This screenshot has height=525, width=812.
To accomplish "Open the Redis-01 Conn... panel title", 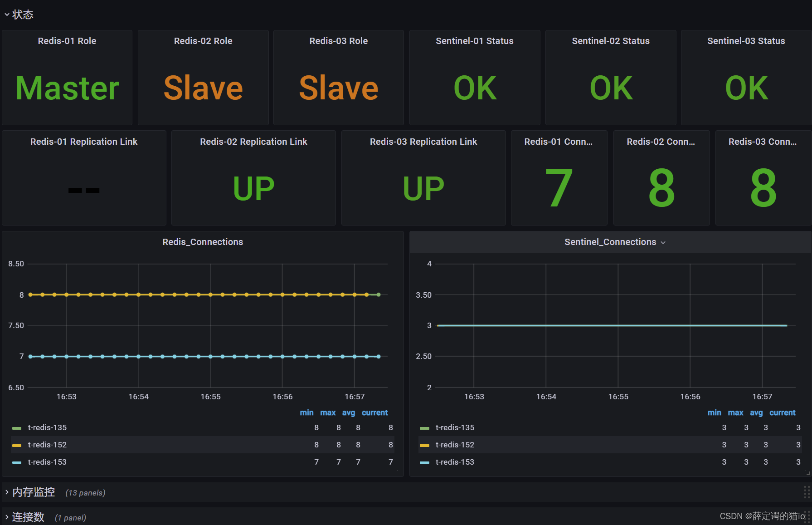I will pos(559,142).
